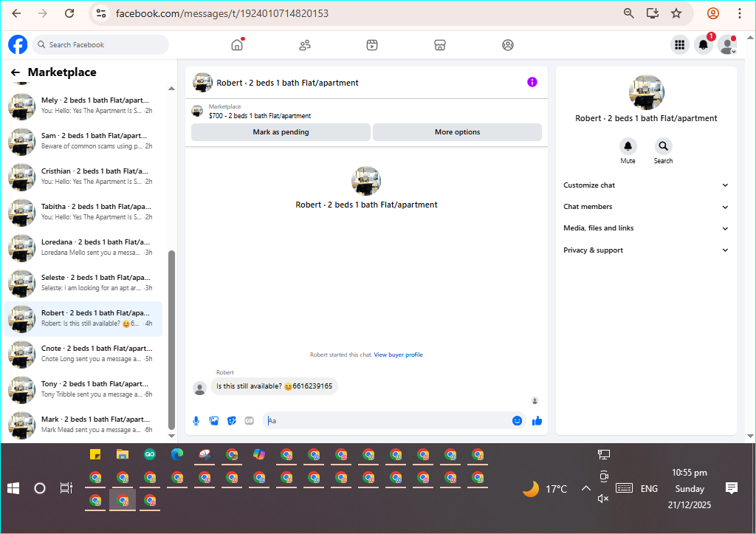Screen dimensions: 756x534
Task: Click the listing thumbnail beside Marketplace label
Action: pyautogui.click(x=197, y=111)
